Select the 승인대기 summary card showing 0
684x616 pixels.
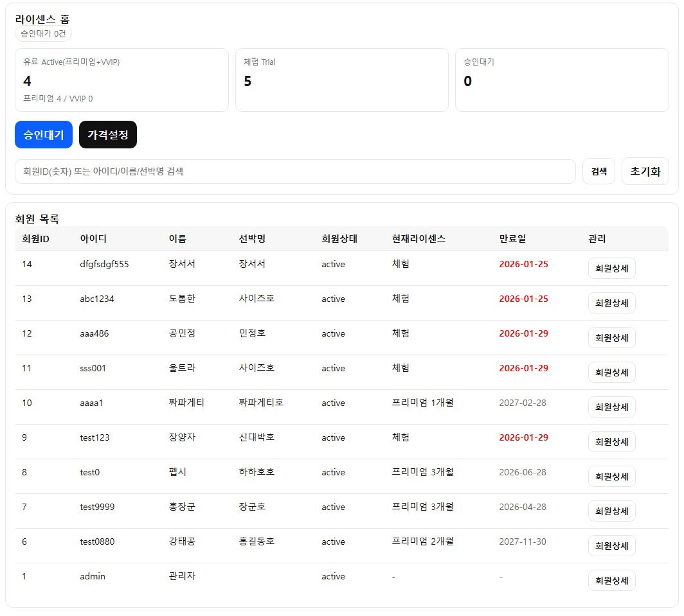562,80
